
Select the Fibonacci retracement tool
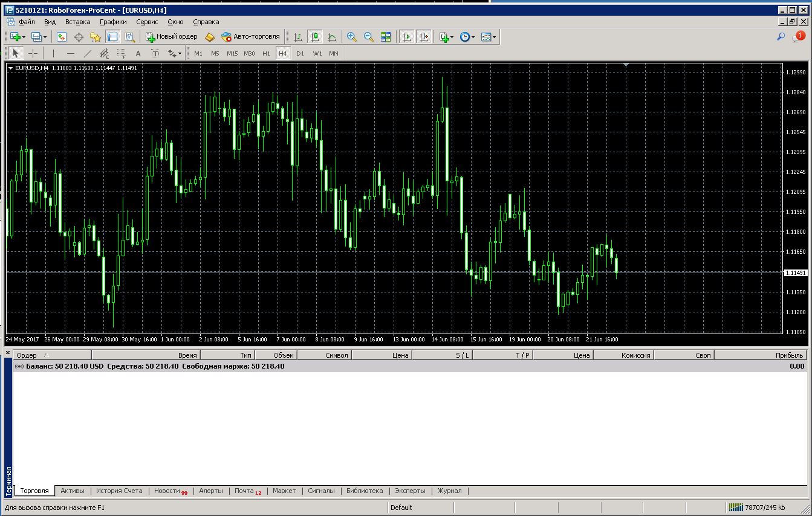[x=121, y=53]
